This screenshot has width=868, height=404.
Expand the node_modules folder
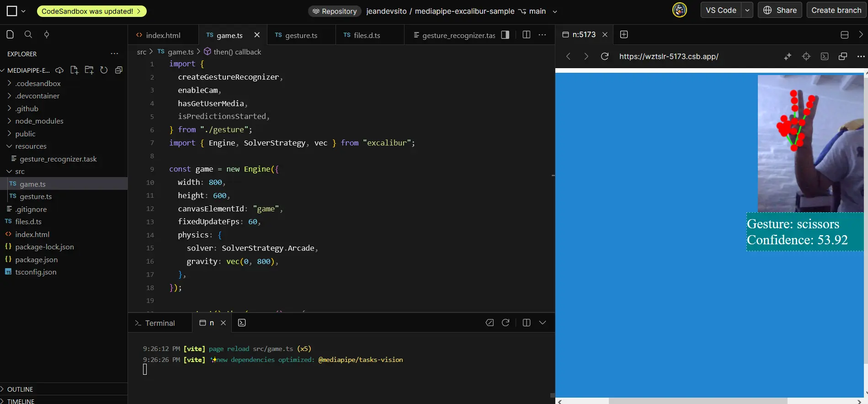point(39,121)
